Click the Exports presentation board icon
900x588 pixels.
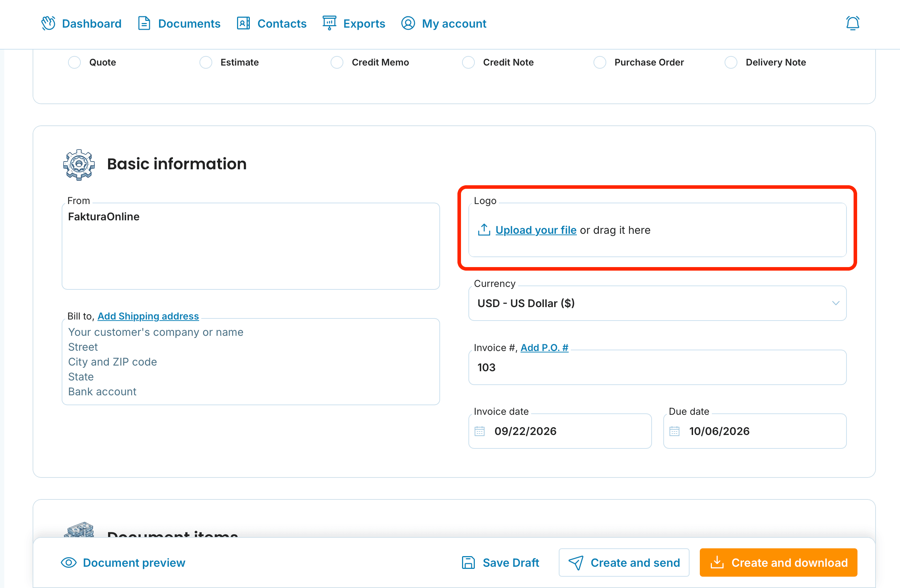tap(330, 23)
